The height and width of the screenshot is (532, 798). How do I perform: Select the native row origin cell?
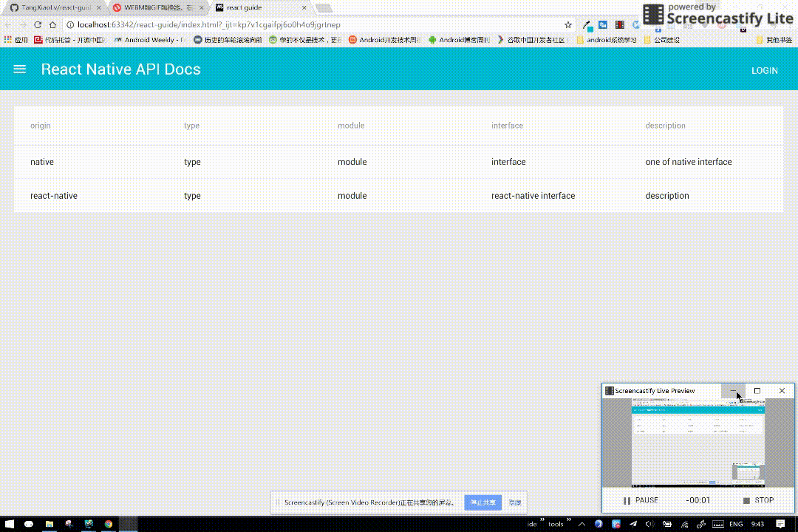41,162
